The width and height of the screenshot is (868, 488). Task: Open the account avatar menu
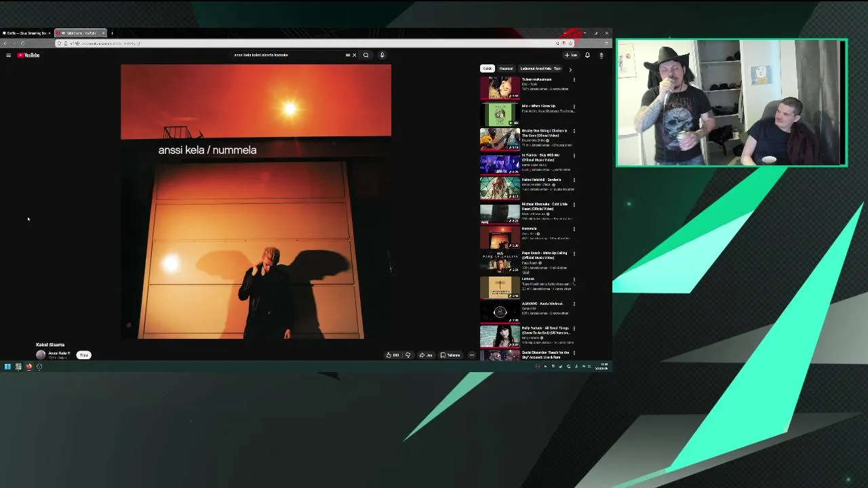(601, 55)
